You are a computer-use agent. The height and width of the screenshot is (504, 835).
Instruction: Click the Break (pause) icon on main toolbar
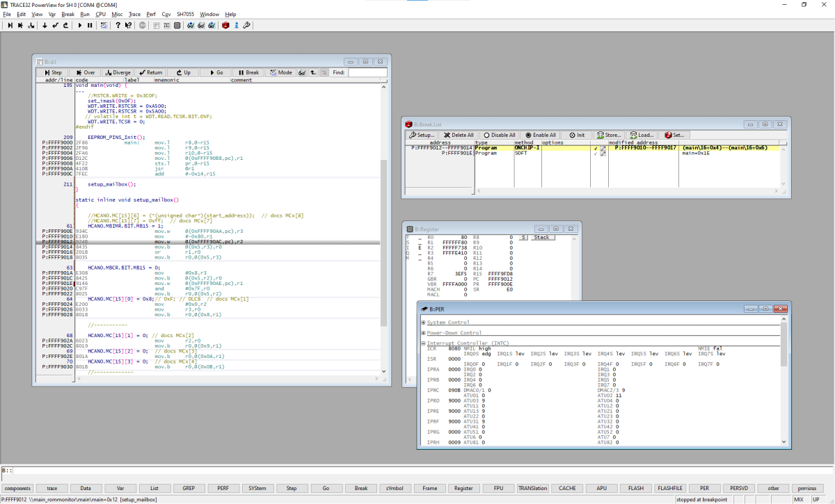tap(90, 25)
